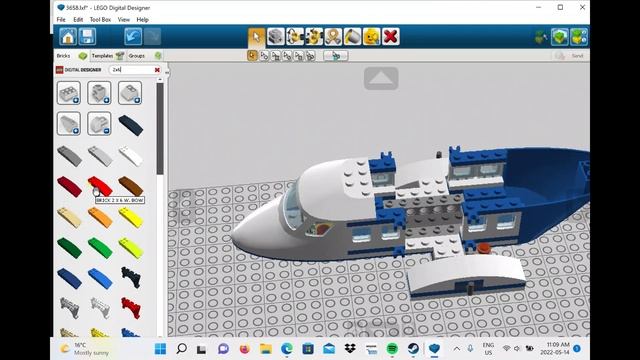Open the Windows Start menu
Viewport: 640px width, 360px height.
[x=160, y=349]
